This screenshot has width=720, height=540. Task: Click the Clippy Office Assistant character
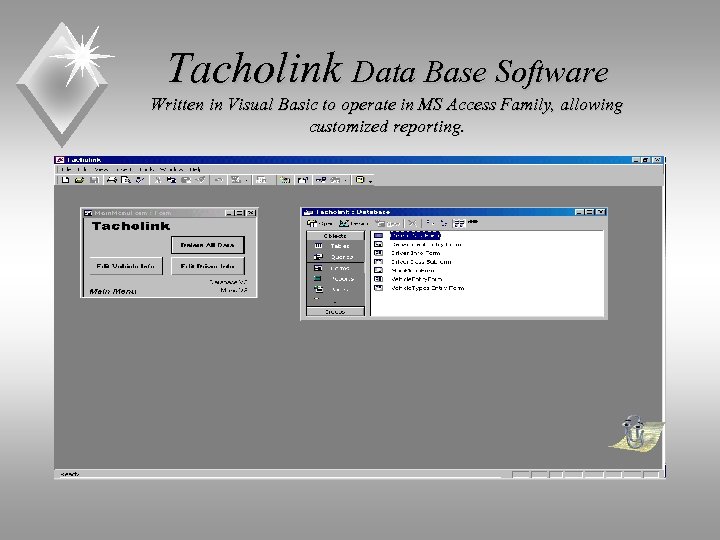[x=636, y=432]
